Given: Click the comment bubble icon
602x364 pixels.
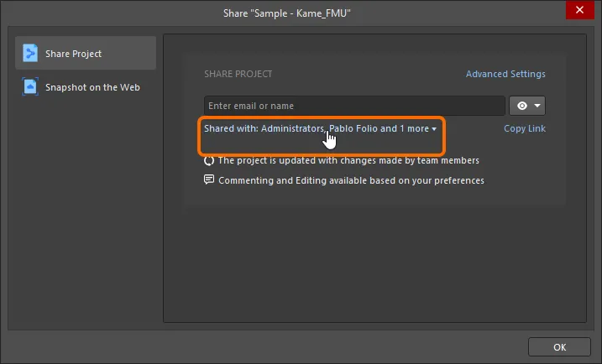Looking at the screenshot, I should [x=209, y=179].
